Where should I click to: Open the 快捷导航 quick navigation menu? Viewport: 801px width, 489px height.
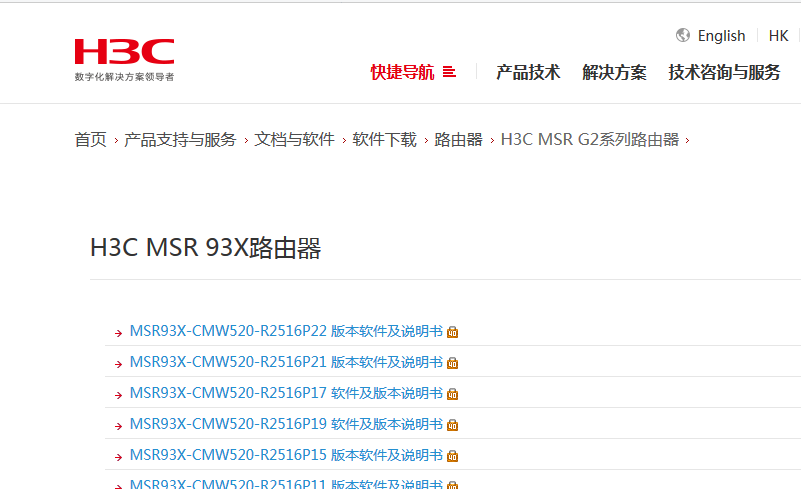coord(402,72)
